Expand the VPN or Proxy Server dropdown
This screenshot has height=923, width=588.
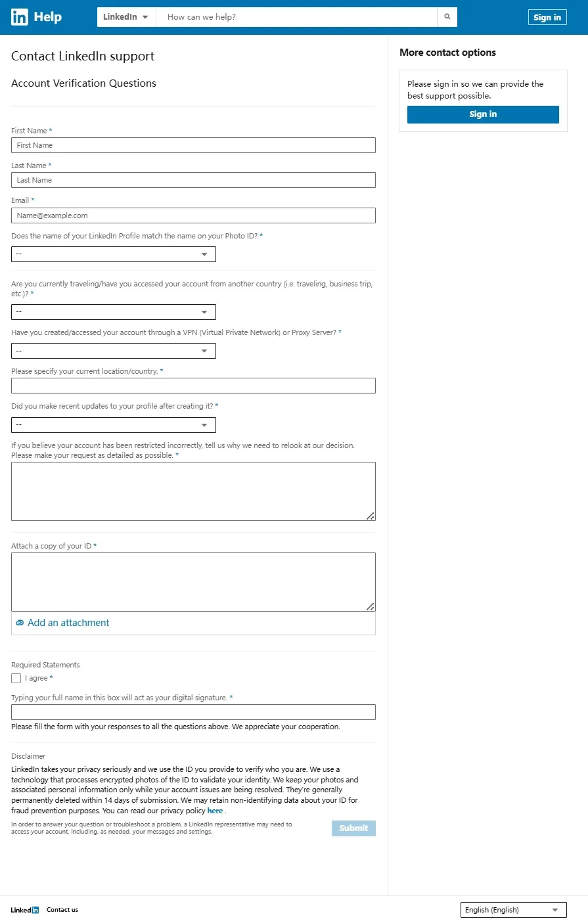click(114, 351)
